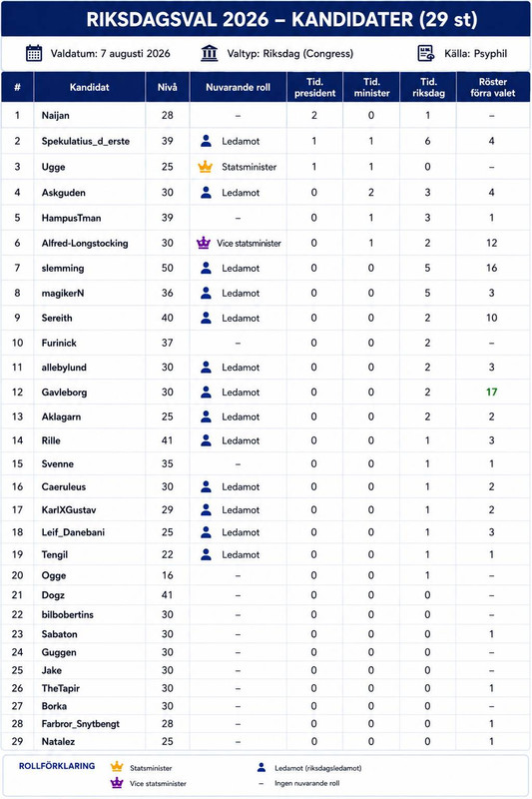Viewport: 532px width, 799px height.
Task: Click the purple crown icon in the Rollförklaring legend
Action: coord(117,783)
